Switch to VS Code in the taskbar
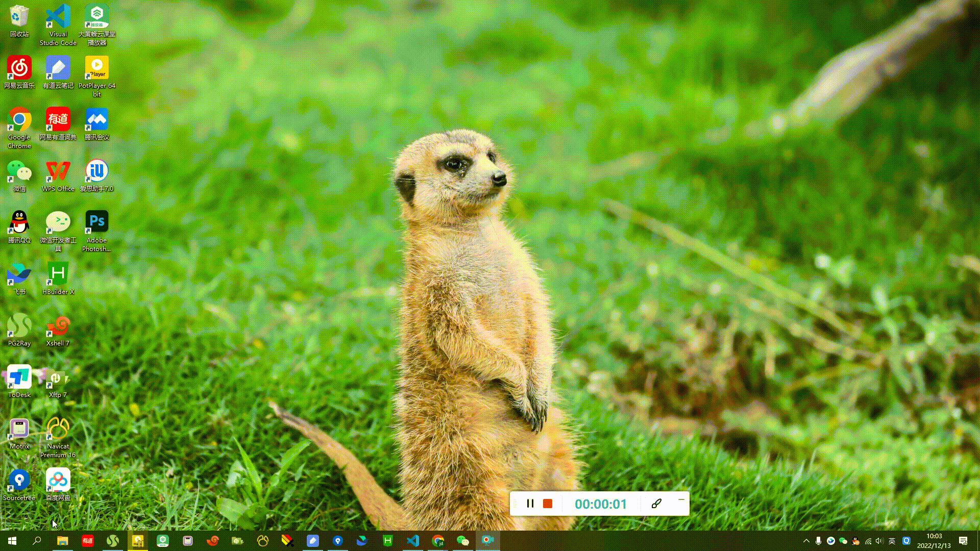 point(413,541)
